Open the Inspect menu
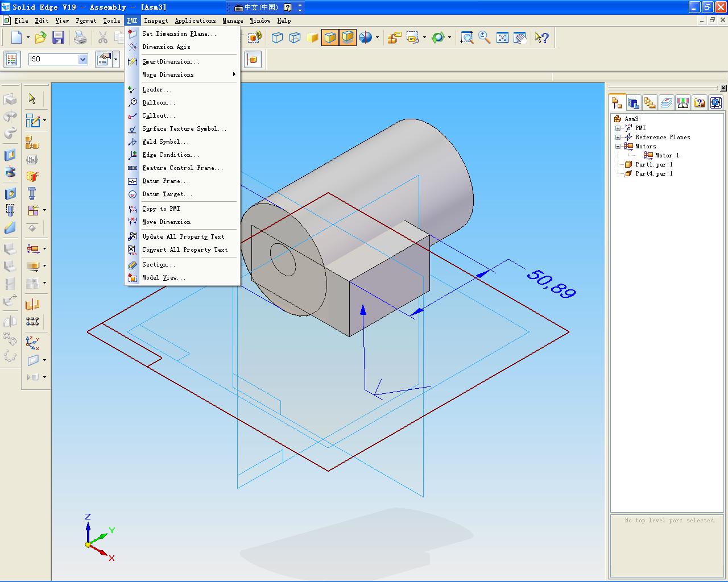728x582 pixels. (x=156, y=20)
